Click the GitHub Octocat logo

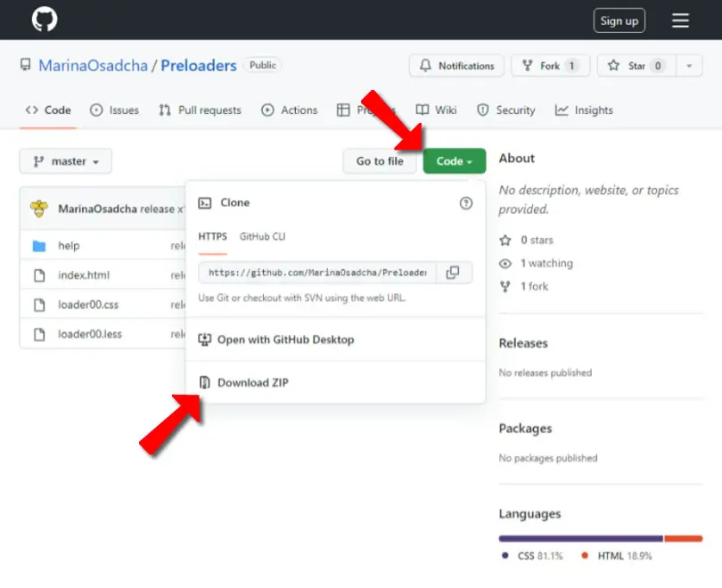[x=45, y=20]
